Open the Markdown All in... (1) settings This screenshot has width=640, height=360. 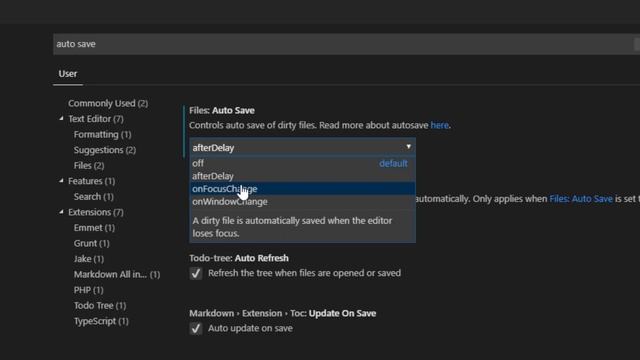[117, 274]
